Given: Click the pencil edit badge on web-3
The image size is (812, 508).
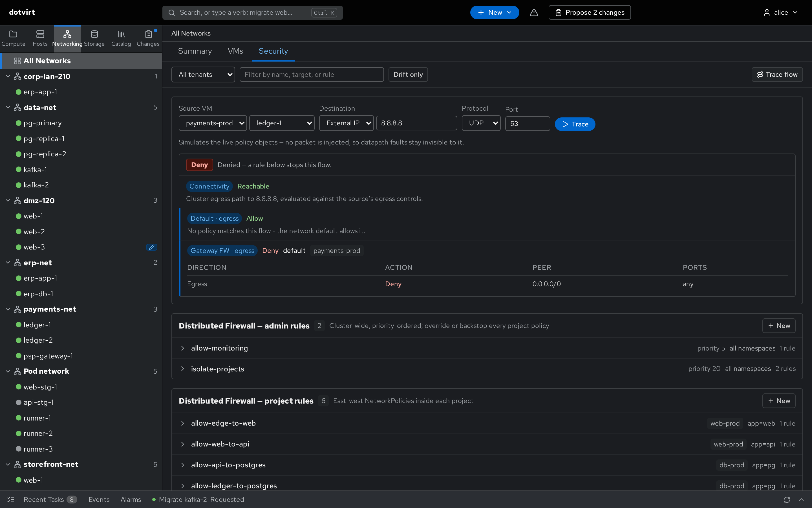Looking at the screenshot, I should [x=152, y=247].
